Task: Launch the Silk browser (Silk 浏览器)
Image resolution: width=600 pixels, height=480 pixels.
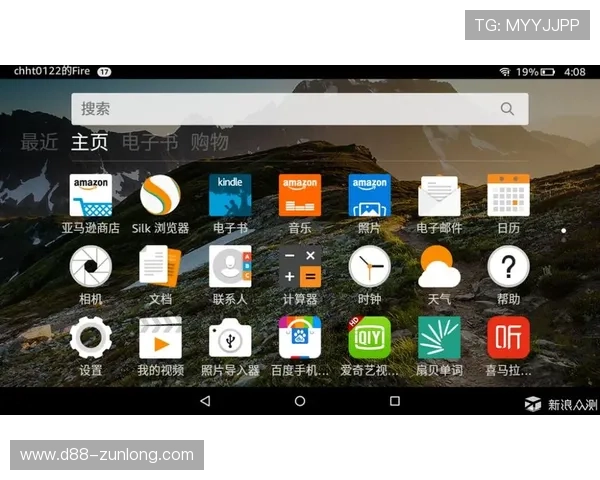Action: pos(160,196)
